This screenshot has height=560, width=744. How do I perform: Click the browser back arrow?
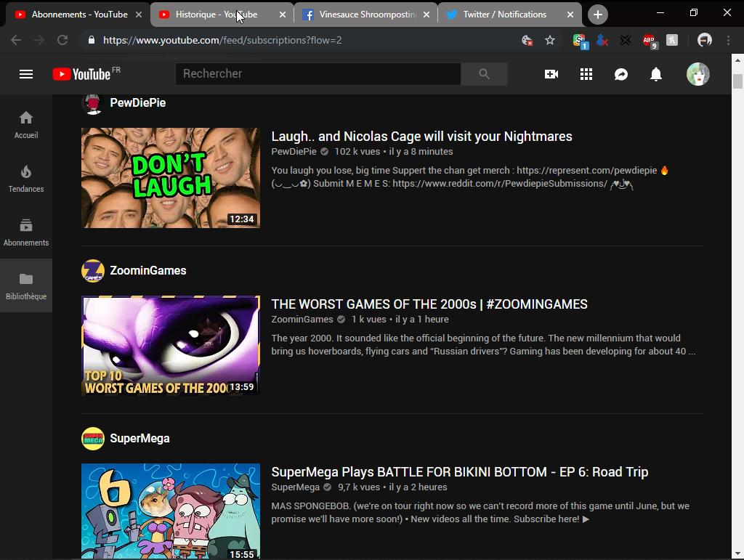click(x=16, y=40)
